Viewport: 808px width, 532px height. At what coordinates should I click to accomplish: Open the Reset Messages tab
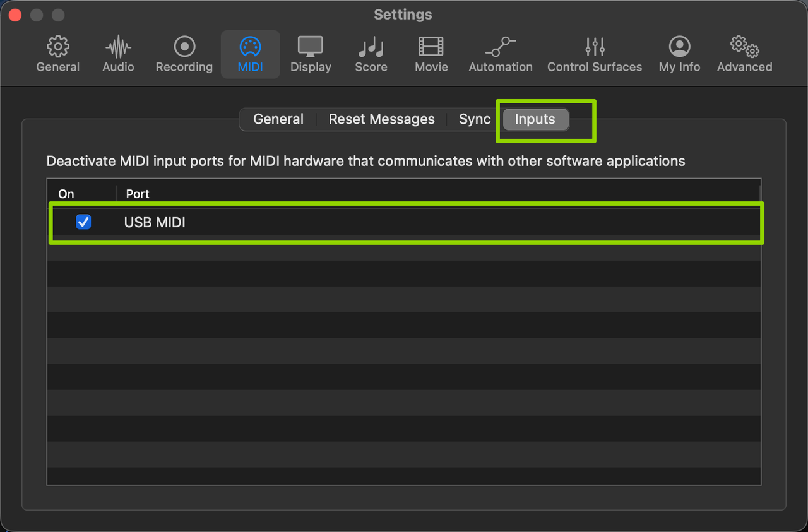[381, 119]
